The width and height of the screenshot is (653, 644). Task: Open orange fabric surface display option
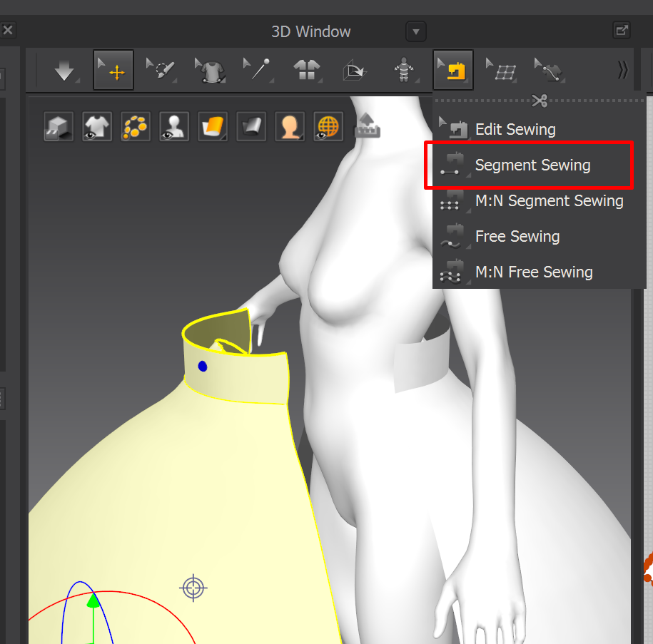point(213,126)
